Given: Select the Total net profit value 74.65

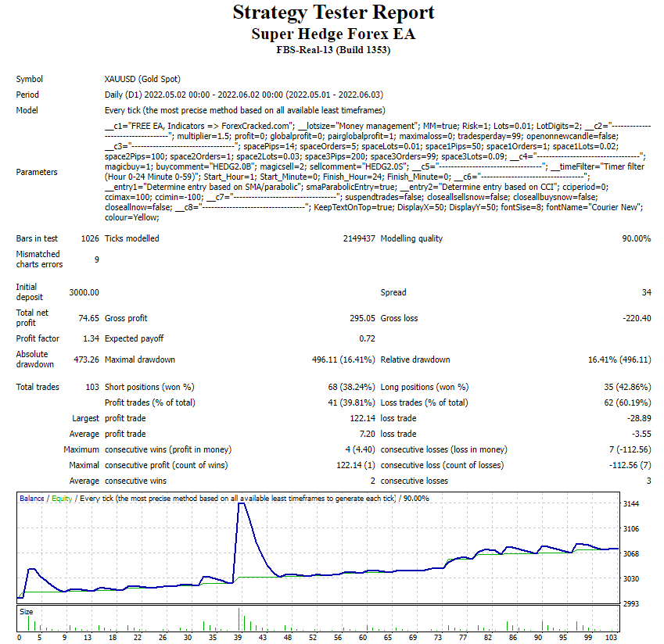Looking at the screenshot, I should (87, 318).
